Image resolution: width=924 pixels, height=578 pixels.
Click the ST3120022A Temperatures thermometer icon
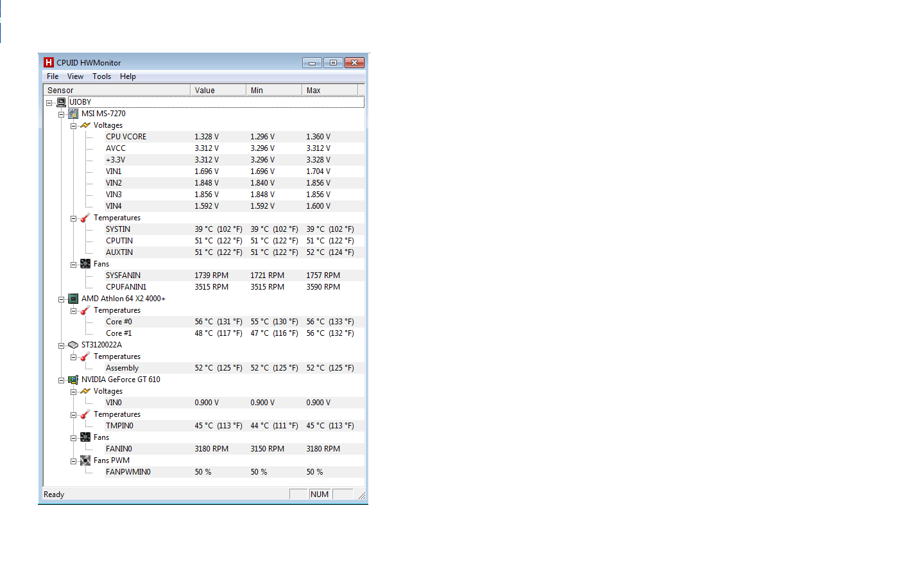(x=85, y=356)
